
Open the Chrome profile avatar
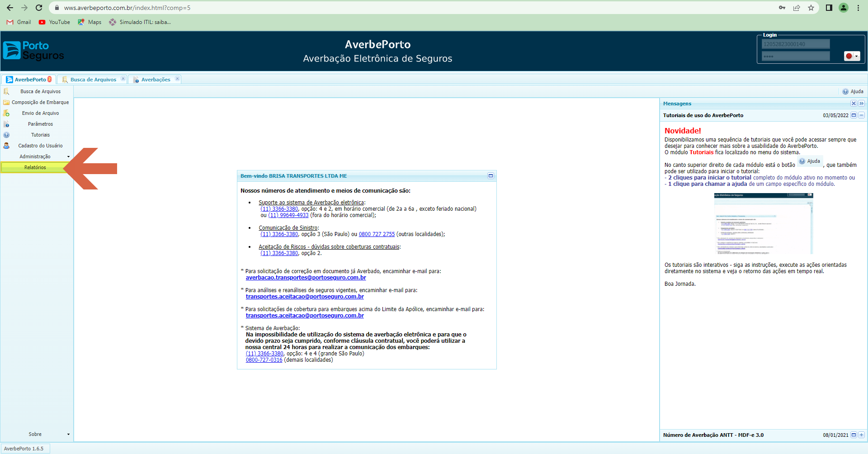tap(844, 8)
